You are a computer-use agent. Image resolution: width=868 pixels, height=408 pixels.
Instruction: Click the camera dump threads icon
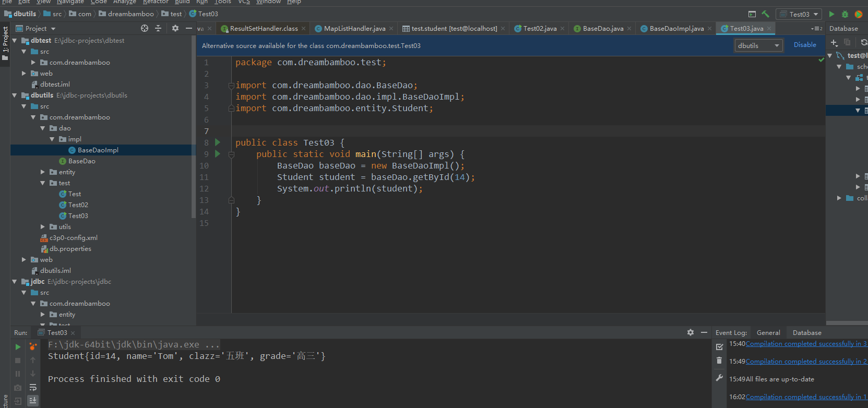pyautogui.click(x=18, y=388)
